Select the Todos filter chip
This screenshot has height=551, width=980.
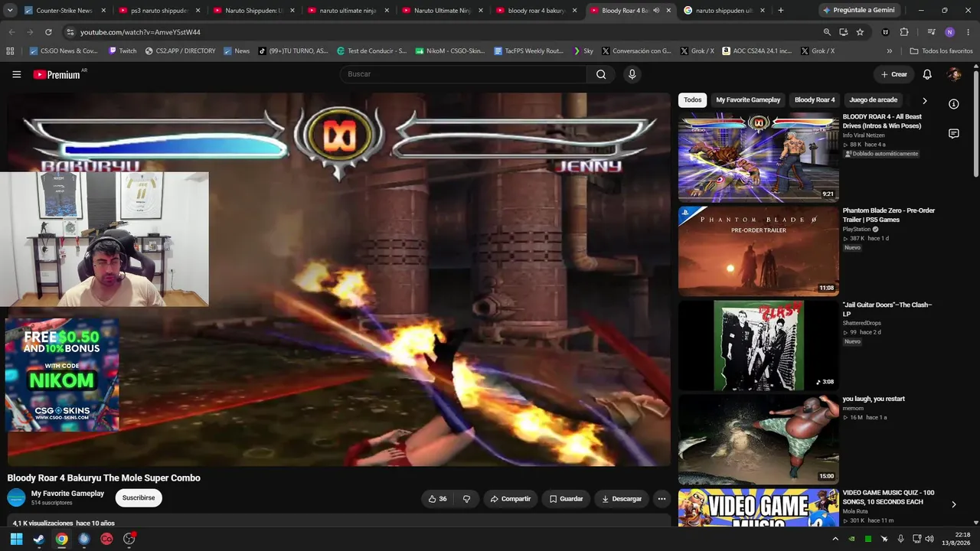(x=692, y=100)
